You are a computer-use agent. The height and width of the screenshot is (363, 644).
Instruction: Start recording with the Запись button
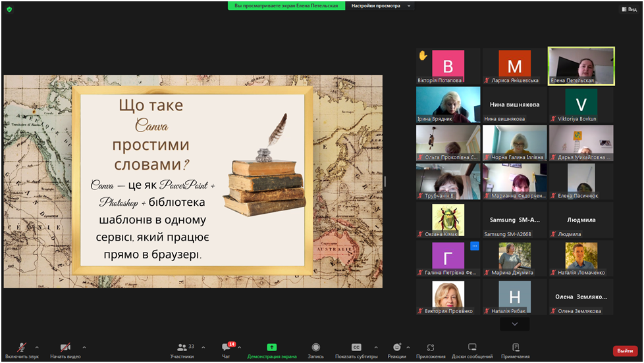316,350
